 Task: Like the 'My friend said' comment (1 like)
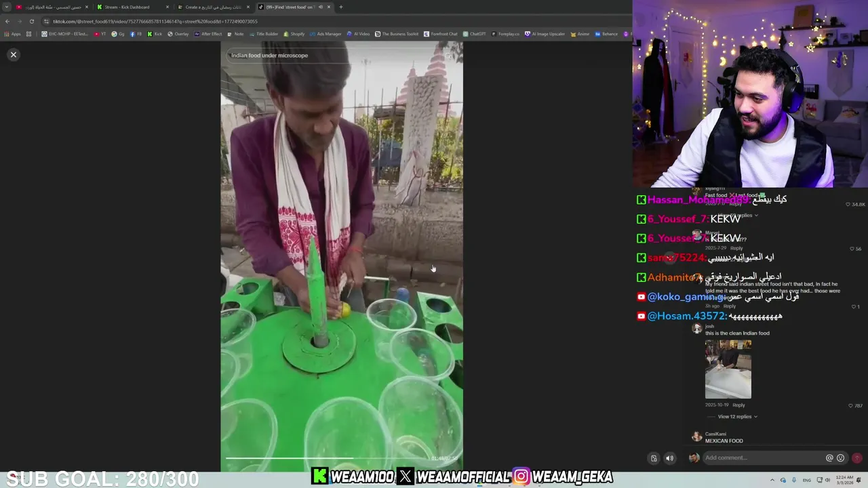854,306
